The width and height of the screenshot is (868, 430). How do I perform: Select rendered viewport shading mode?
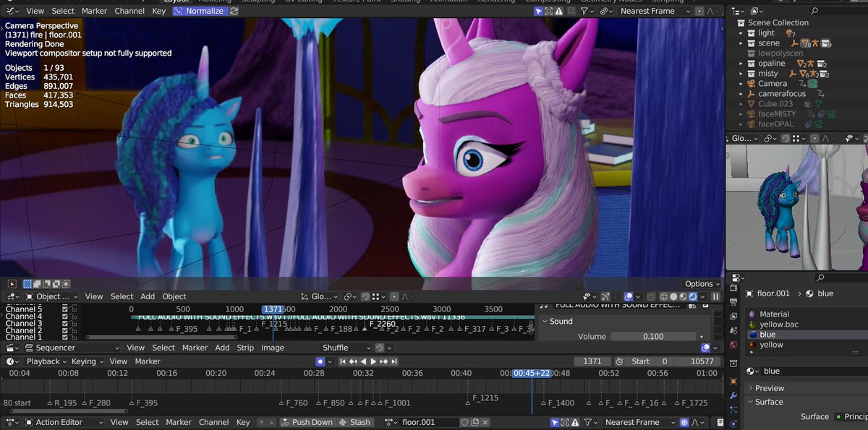click(693, 296)
